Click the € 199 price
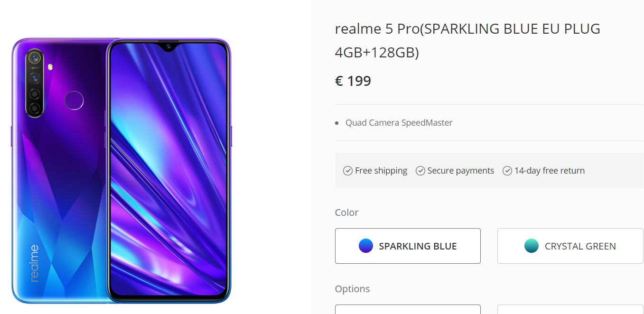644x314 pixels. [353, 81]
